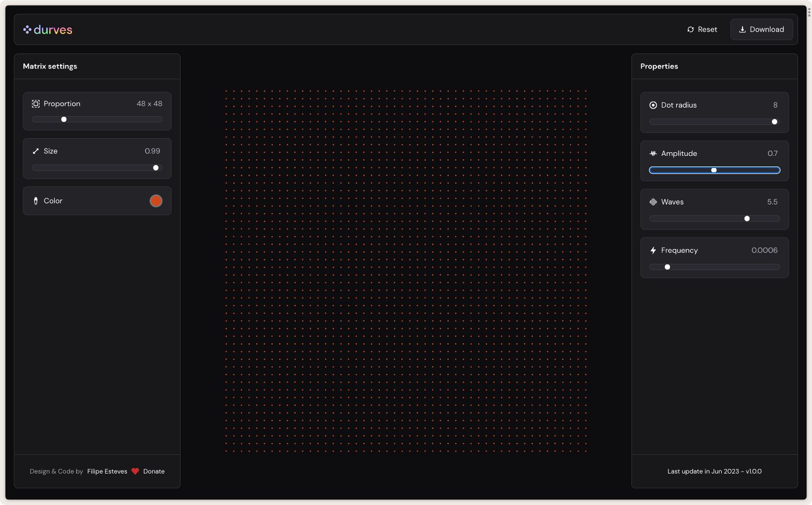
Task: Download the dot matrix image
Action: tap(761, 29)
